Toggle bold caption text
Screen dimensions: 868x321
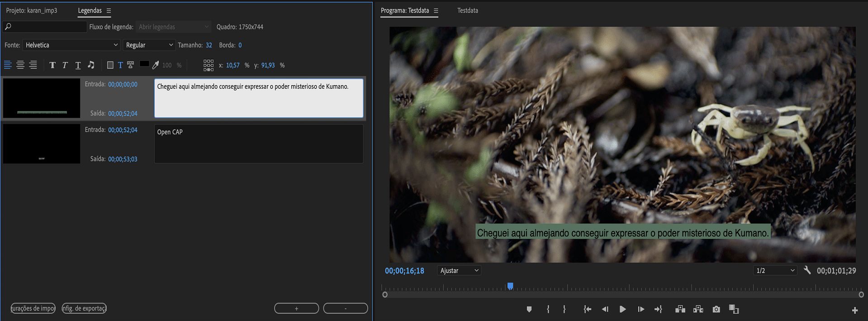point(52,65)
